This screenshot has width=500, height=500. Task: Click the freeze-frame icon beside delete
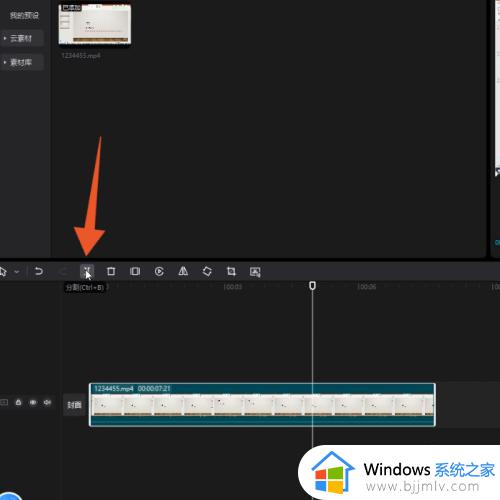pyautogui.click(x=135, y=271)
